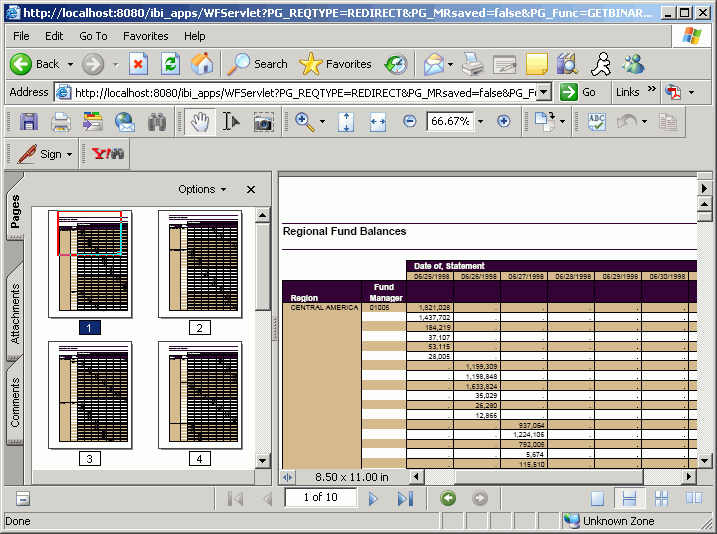The height and width of the screenshot is (534, 717).
Task: Refresh the browser page
Action: coord(171,64)
